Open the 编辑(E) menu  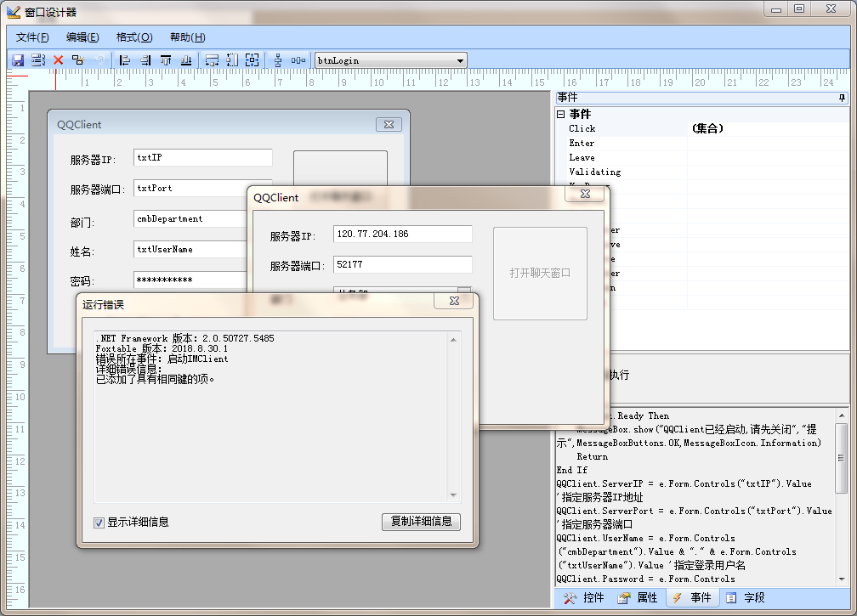coord(82,37)
